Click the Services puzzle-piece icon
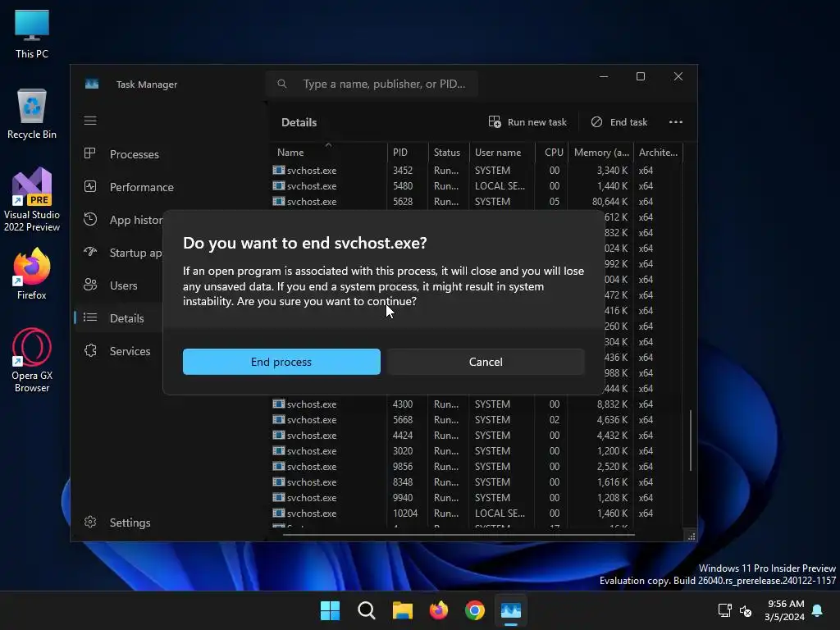The height and width of the screenshot is (630, 840). coord(90,350)
